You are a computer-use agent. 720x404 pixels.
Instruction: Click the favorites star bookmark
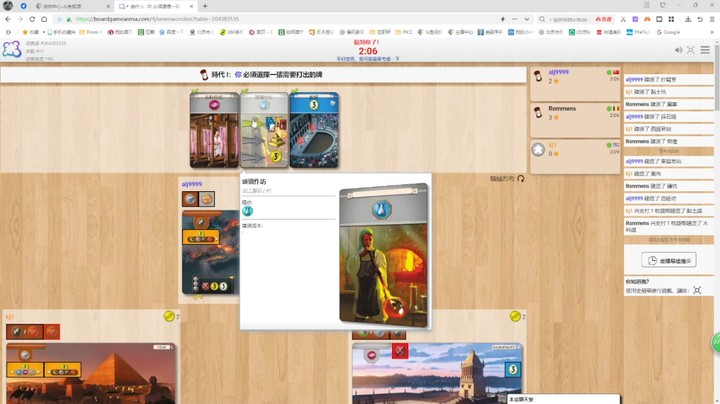(30, 32)
